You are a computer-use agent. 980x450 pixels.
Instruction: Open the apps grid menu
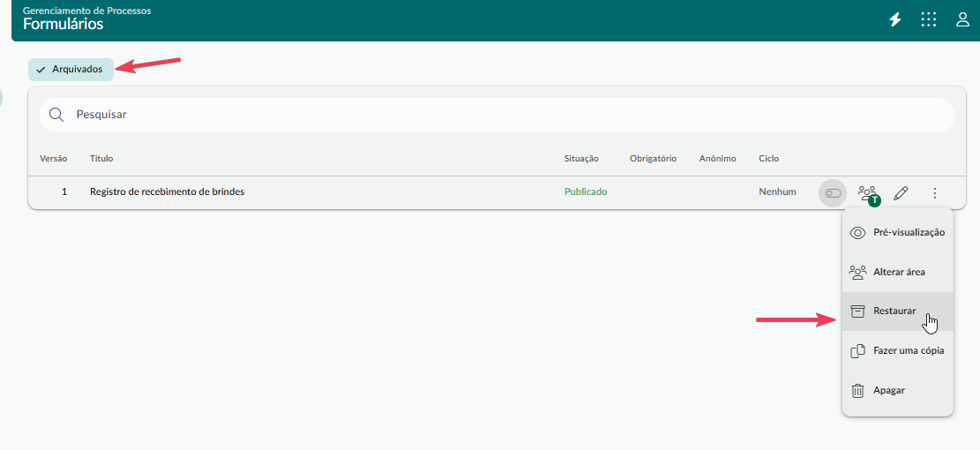929,20
